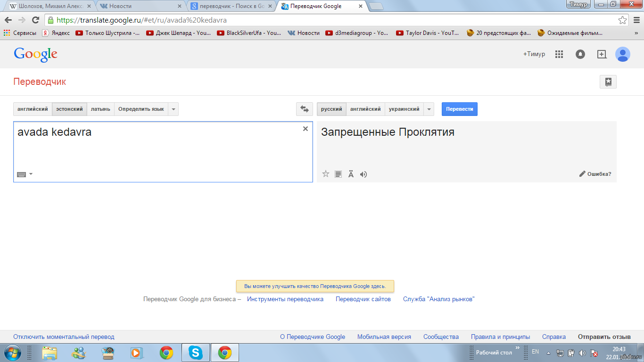Click the swap languages arrows icon
644x362 pixels.
[x=305, y=109]
